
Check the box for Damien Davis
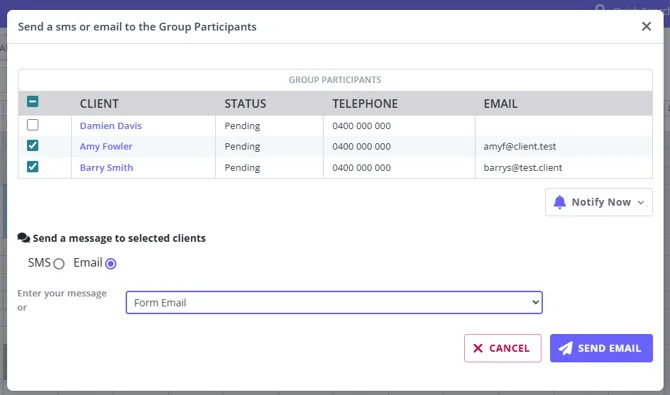[32, 125]
